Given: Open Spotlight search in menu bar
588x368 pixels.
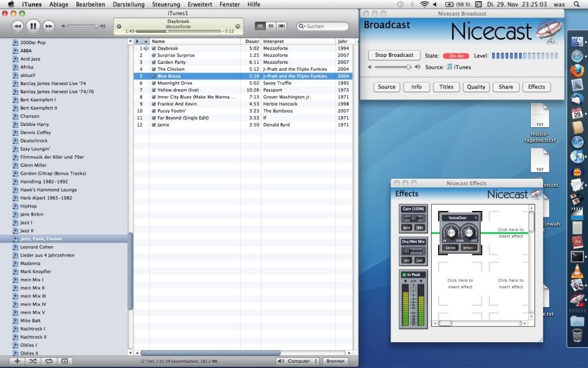Looking at the screenshot, I should tap(577, 5).
